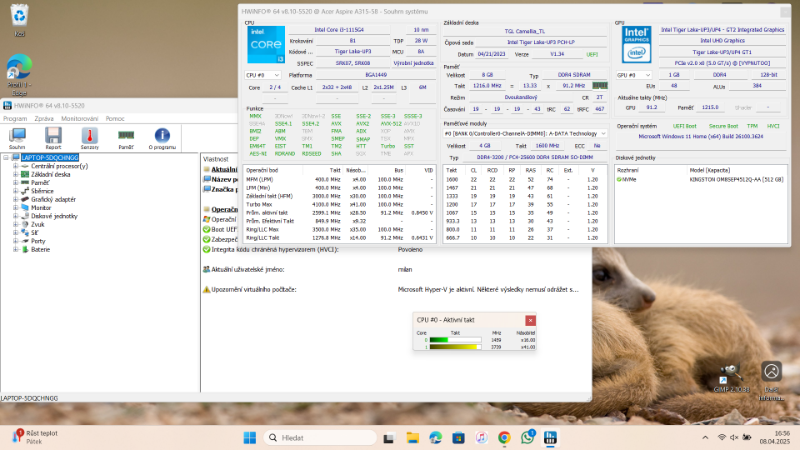Open the O programu info icon
The height and width of the screenshot is (450, 800).
[162, 138]
